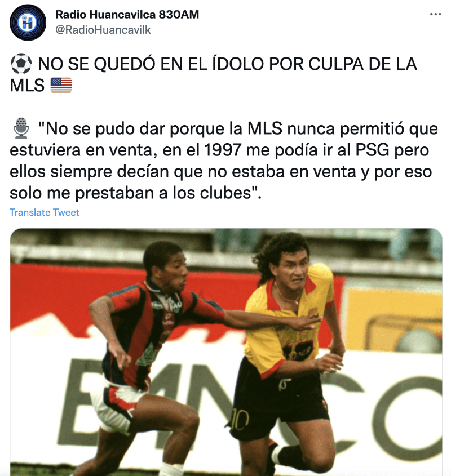Viewport: 451px width, 476px height.
Task: Click the Translate Tweet link
Action: 45,212
